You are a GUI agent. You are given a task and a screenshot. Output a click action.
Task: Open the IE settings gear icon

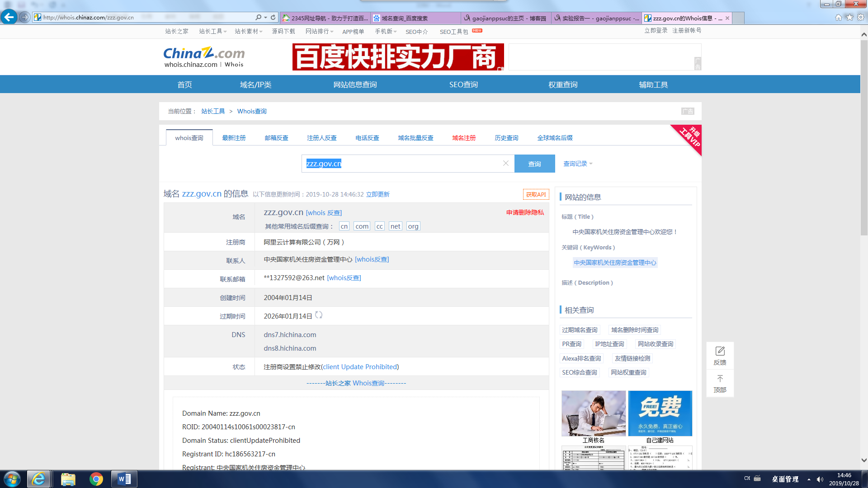860,17
